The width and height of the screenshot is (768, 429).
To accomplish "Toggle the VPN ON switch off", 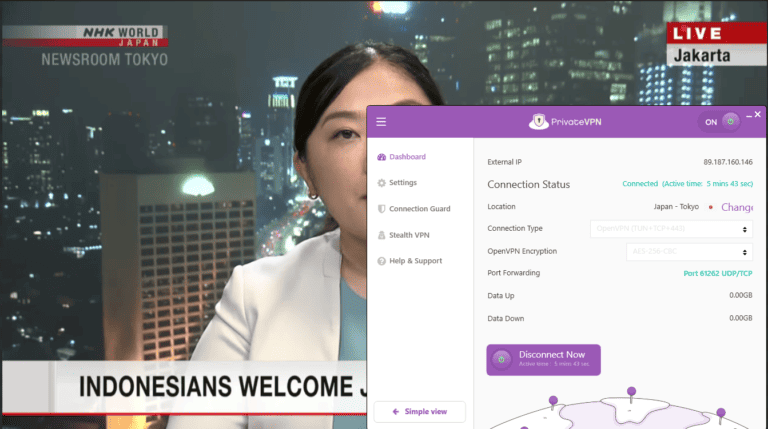I will [719, 122].
